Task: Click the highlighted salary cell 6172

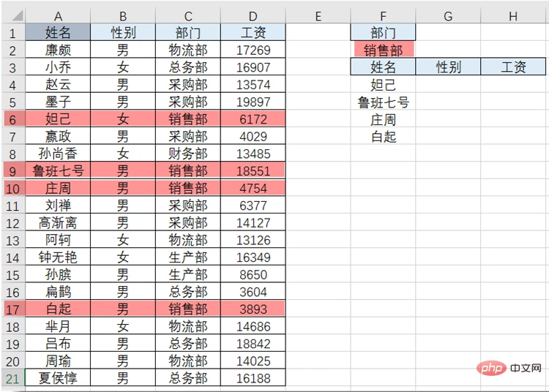Action: (x=253, y=119)
